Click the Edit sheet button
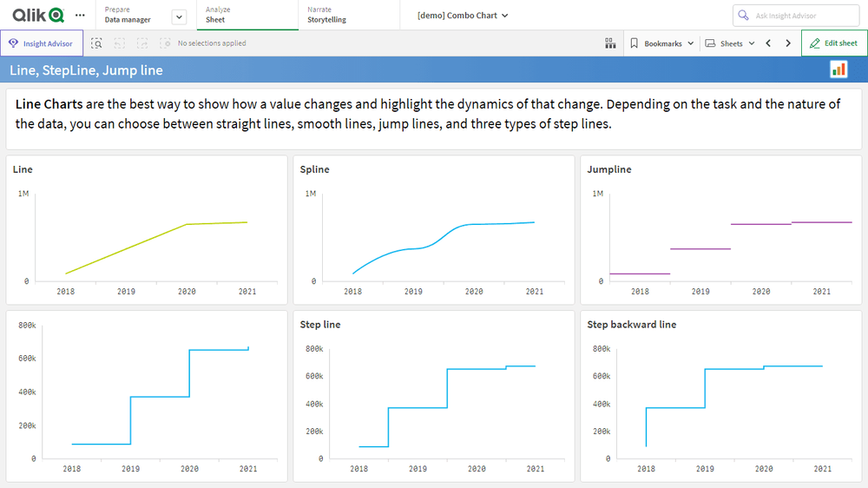Image resolution: width=868 pixels, height=488 pixels. (833, 43)
